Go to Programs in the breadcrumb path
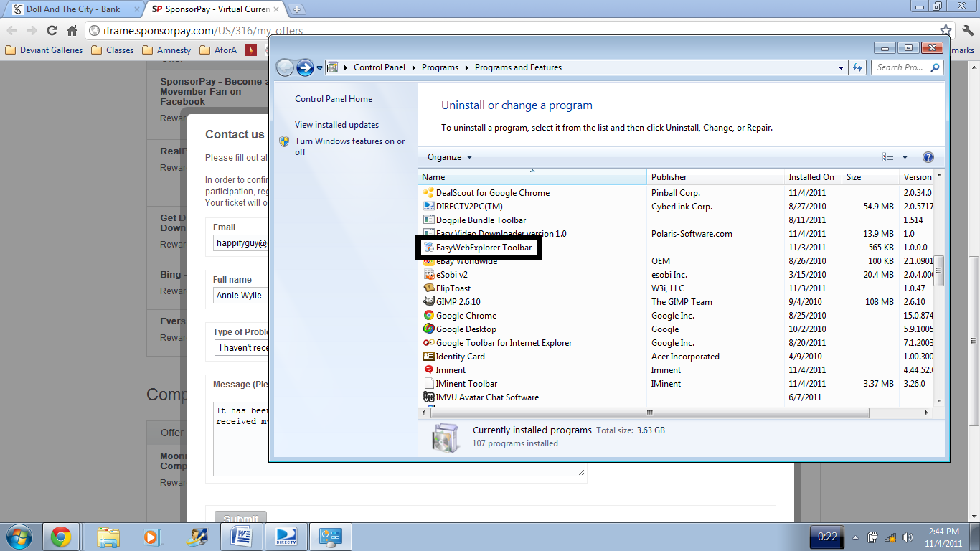 pyautogui.click(x=440, y=67)
